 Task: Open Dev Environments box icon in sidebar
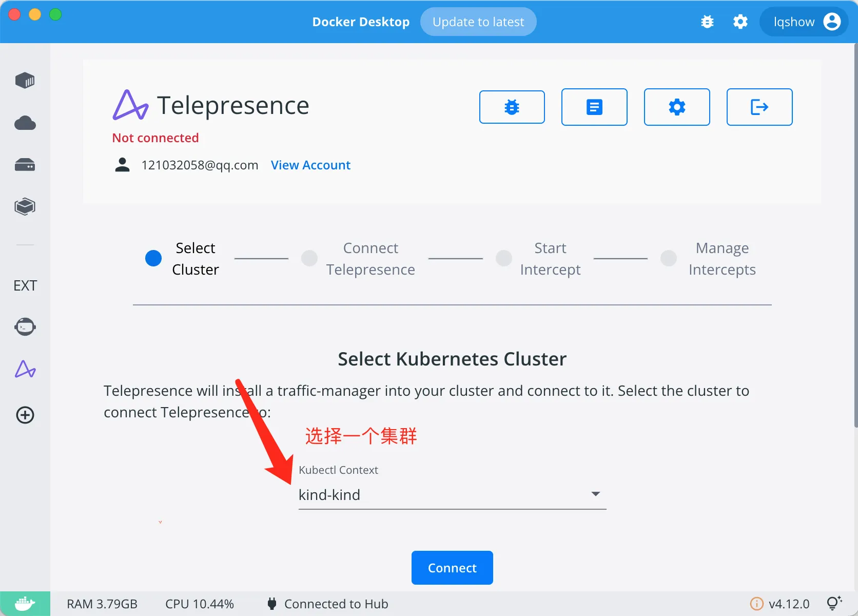tap(25, 207)
